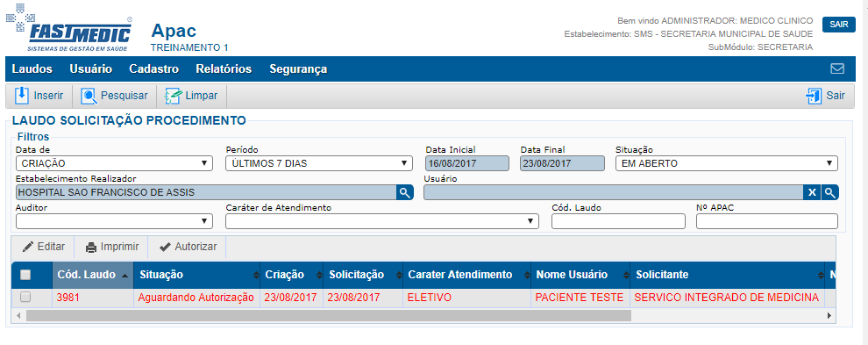Click the horizontal scrollbar thumb
This screenshot has width=868, height=345.
(328, 316)
